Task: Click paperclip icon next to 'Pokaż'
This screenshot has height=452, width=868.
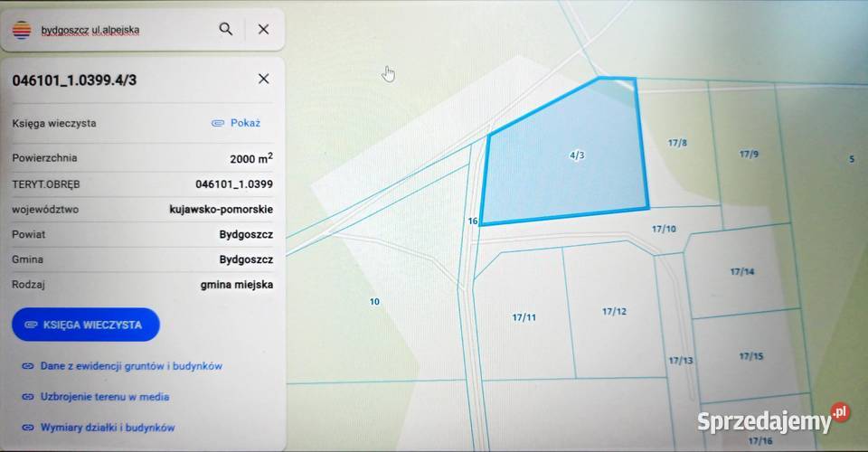Action: tap(218, 123)
